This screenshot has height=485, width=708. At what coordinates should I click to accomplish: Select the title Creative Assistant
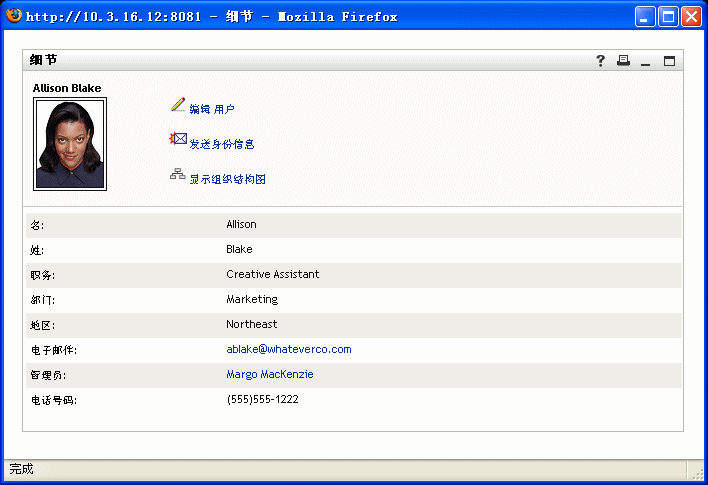click(273, 274)
